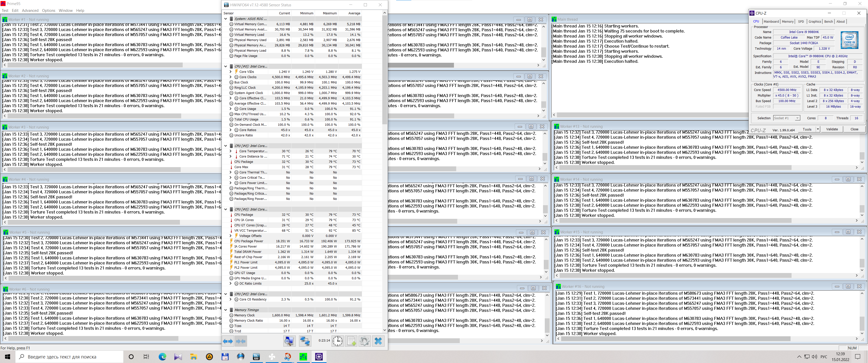Reset sensor timer with the clock icon

click(x=337, y=341)
